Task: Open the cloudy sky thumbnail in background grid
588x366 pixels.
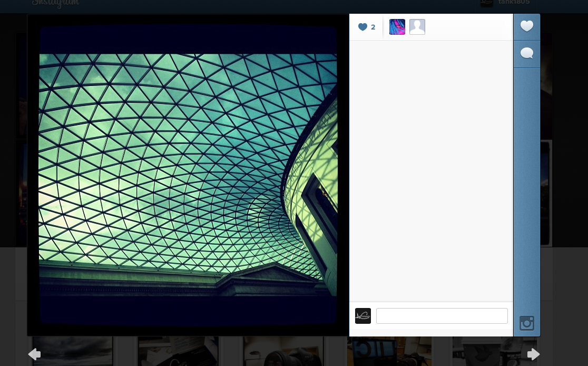Action: 72,351
